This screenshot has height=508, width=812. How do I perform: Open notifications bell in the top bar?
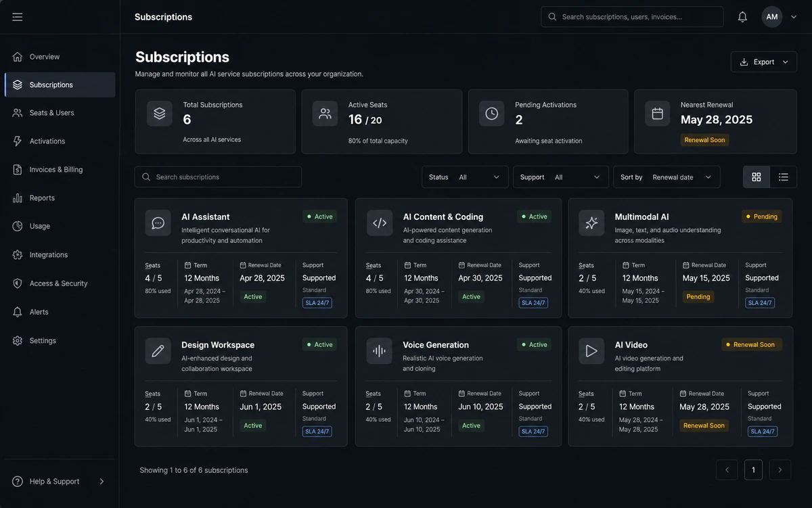coord(742,17)
